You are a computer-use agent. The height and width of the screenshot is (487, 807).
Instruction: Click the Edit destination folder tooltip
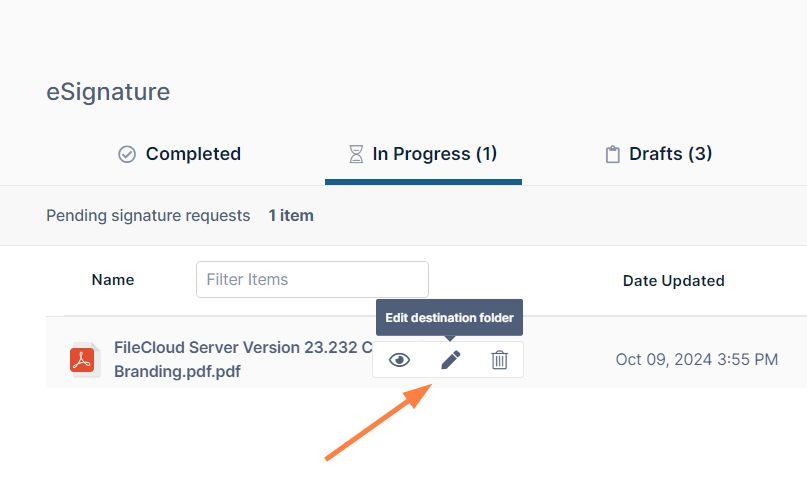click(449, 318)
